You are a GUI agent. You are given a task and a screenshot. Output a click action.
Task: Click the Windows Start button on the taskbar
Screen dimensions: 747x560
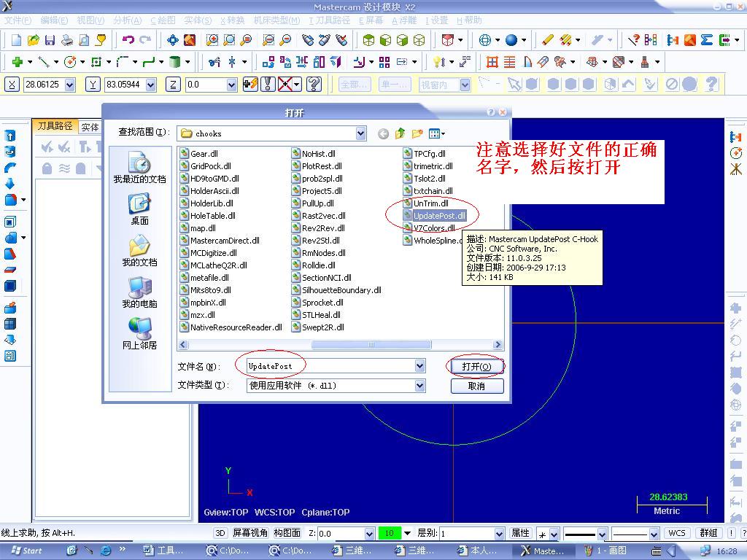point(27,551)
